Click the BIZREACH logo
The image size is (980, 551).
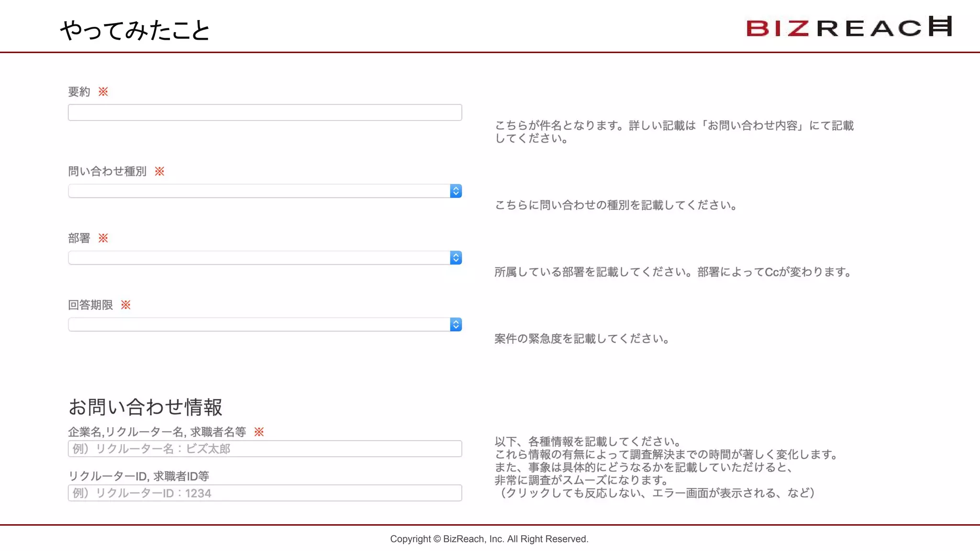tap(849, 27)
